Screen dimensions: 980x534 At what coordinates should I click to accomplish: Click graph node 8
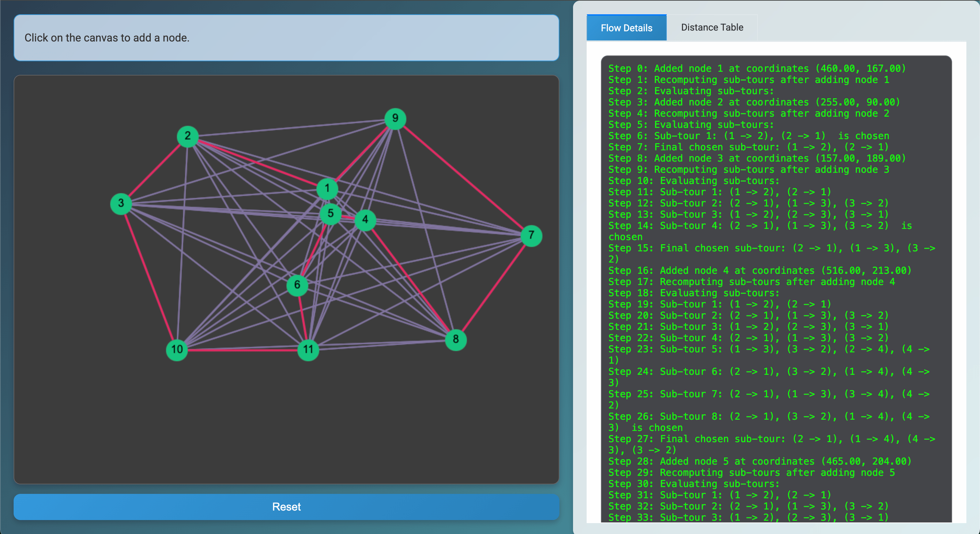455,339
